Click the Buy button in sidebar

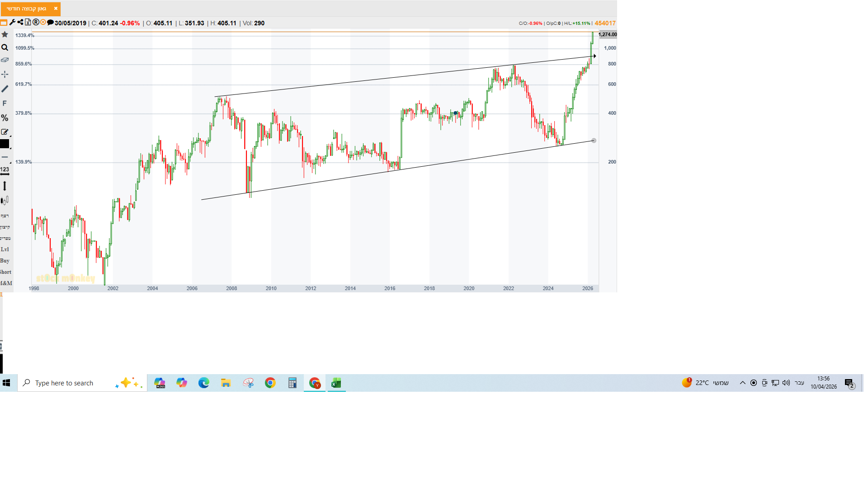pyautogui.click(x=5, y=261)
